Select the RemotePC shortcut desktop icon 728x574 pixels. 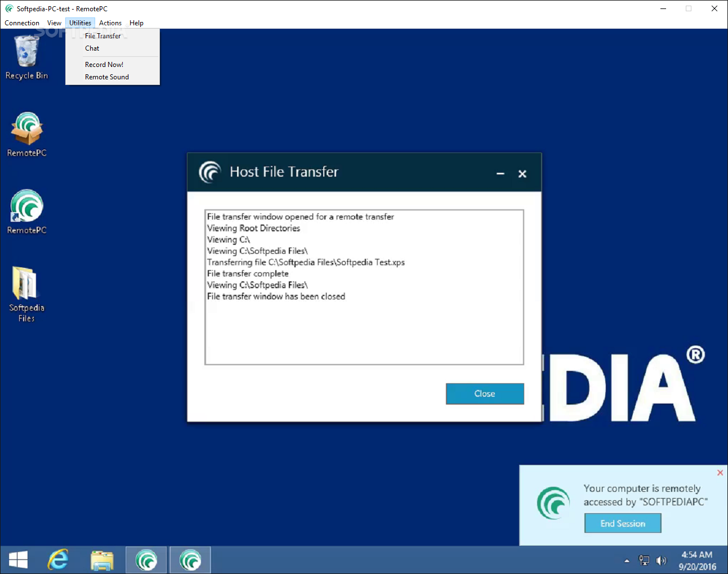(26, 212)
